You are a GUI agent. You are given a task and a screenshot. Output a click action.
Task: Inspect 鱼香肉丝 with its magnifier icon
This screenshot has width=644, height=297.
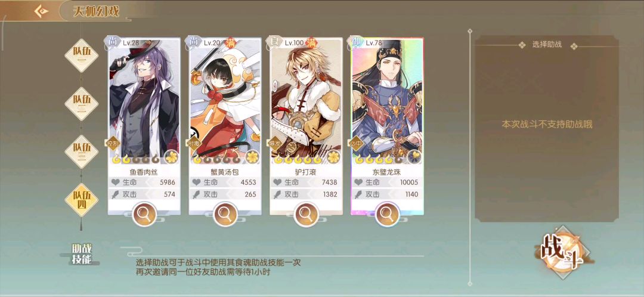[x=144, y=214]
